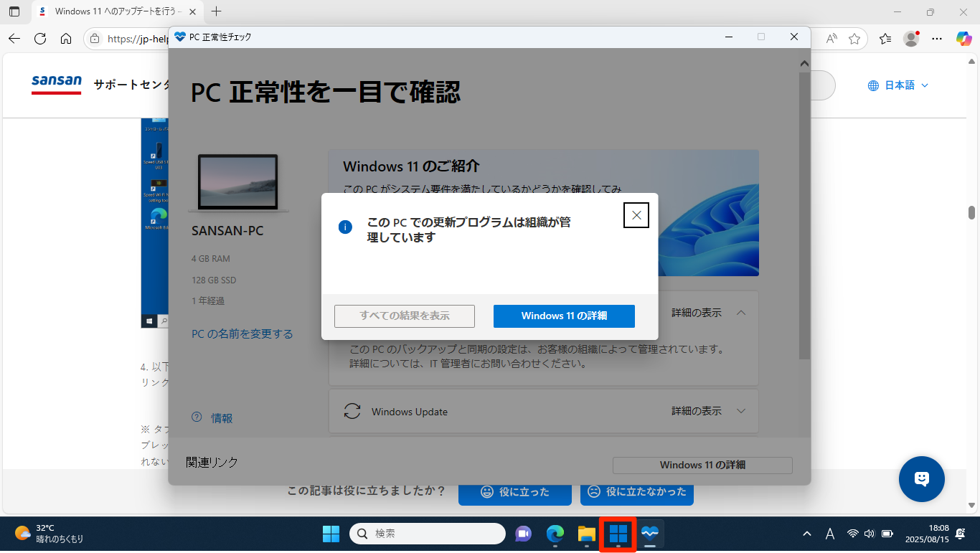Open the notification center bell icon
Viewport: 980px width, 553px height.
click(961, 534)
